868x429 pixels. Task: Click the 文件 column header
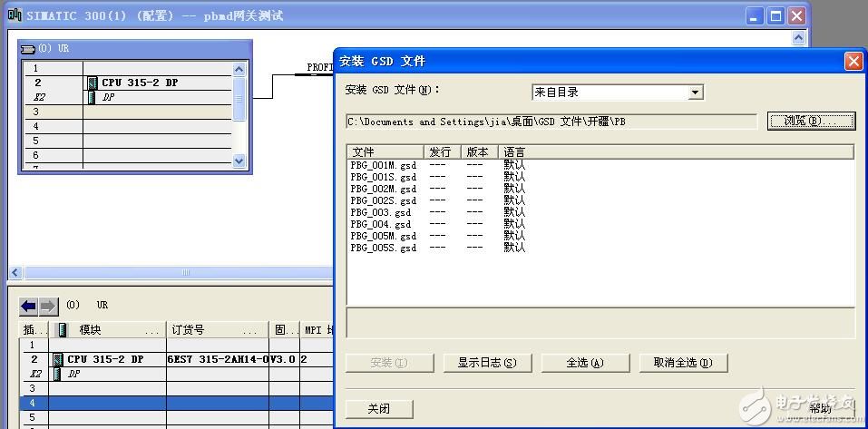pos(385,151)
